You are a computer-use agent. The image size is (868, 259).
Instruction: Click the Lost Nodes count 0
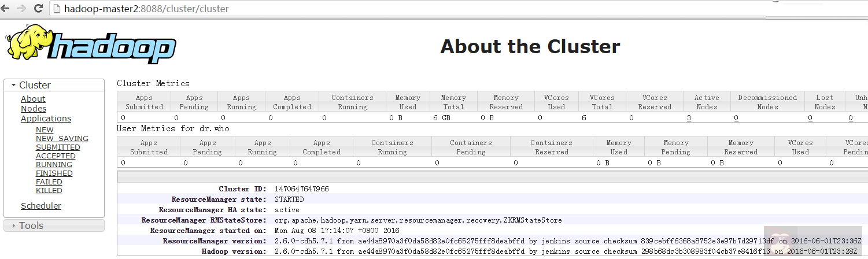[810, 117]
